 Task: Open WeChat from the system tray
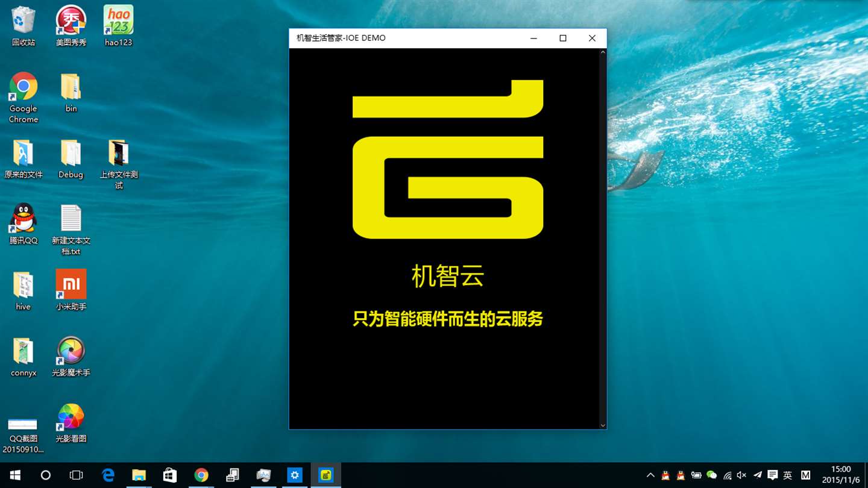click(712, 475)
